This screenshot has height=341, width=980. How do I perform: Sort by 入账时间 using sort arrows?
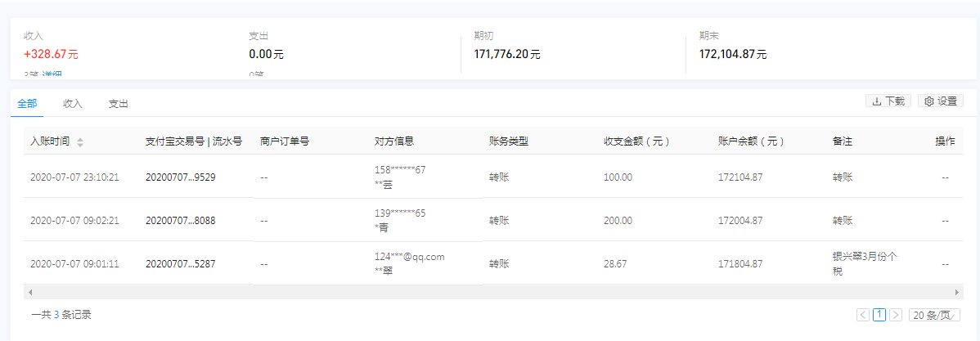coord(80,142)
